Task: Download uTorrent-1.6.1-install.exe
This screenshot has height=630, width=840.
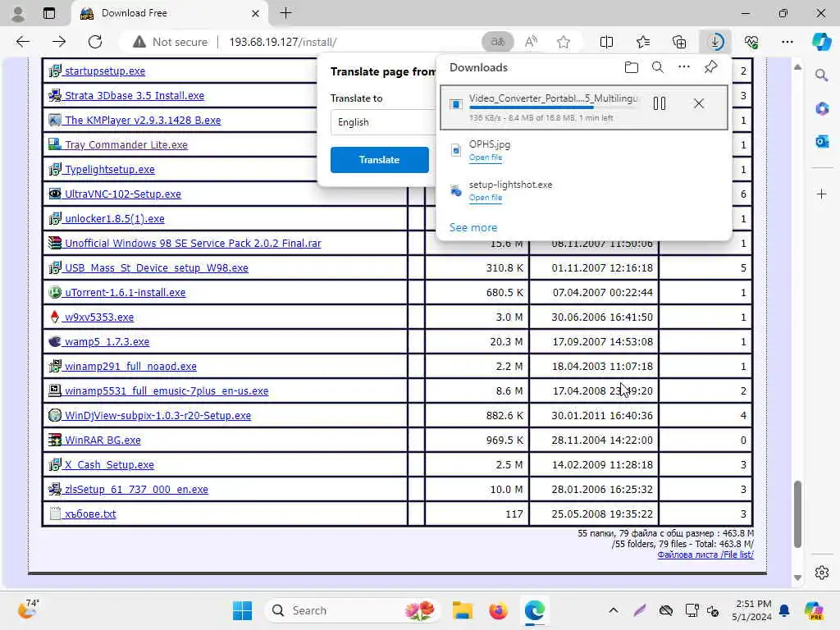Action: (125, 293)
